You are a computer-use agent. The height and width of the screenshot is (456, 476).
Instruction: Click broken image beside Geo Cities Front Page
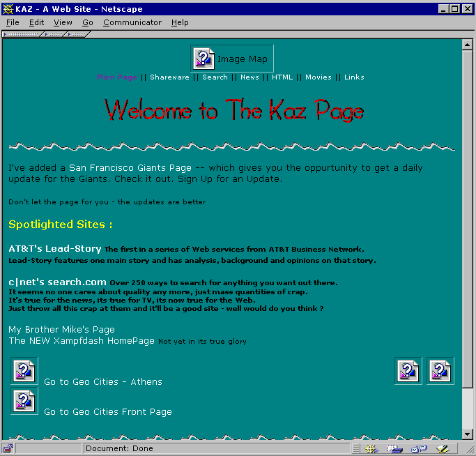(x=24, y=401)
